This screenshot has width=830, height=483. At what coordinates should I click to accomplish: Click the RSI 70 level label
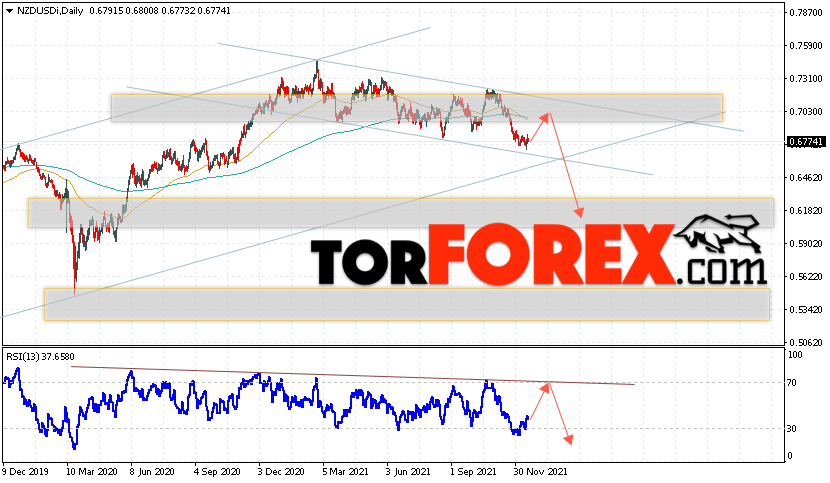792,383
